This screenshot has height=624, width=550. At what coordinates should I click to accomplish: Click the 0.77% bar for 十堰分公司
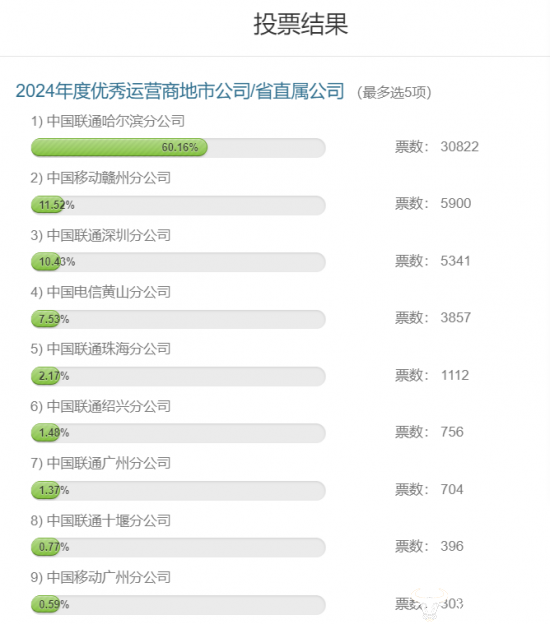(x=178, y=547)
